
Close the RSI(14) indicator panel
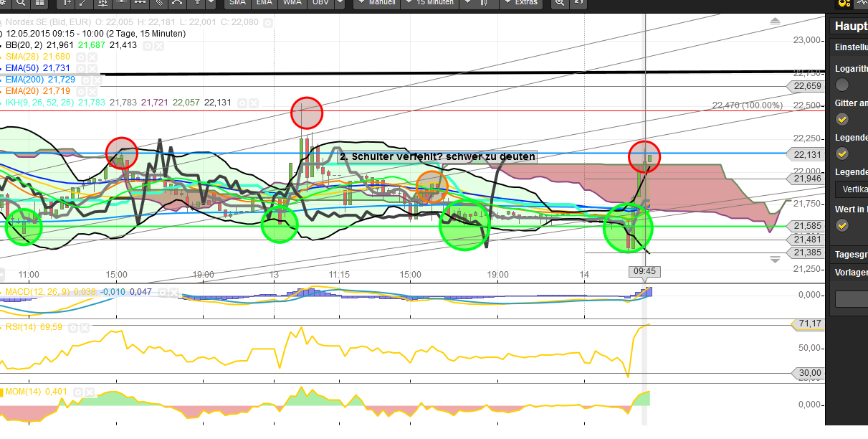(x=85, y=327)
